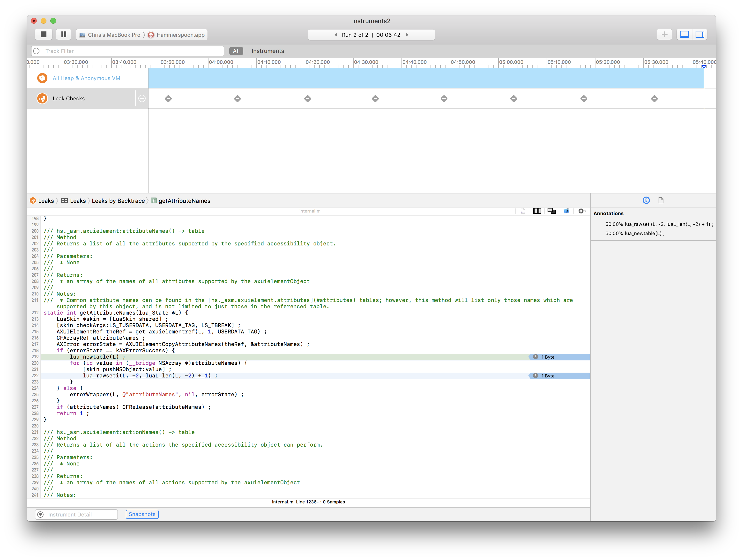743x560 pixels.
Task: Click the 04:30.000 mark on ruler
Action: tap(366, 62)
